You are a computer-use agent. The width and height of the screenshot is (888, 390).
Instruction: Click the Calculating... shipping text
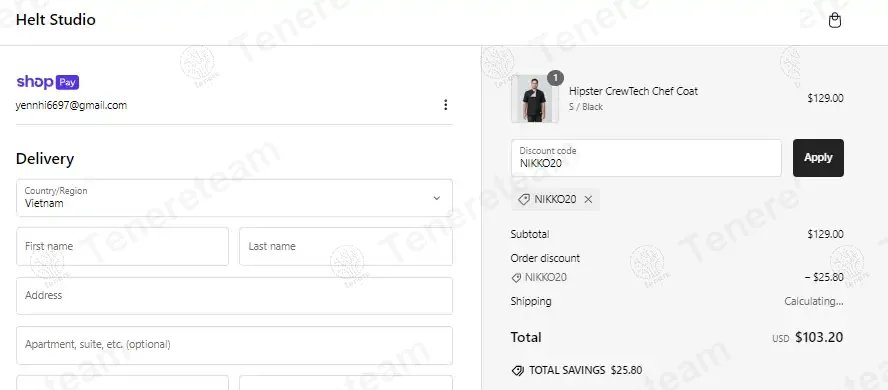814,302
